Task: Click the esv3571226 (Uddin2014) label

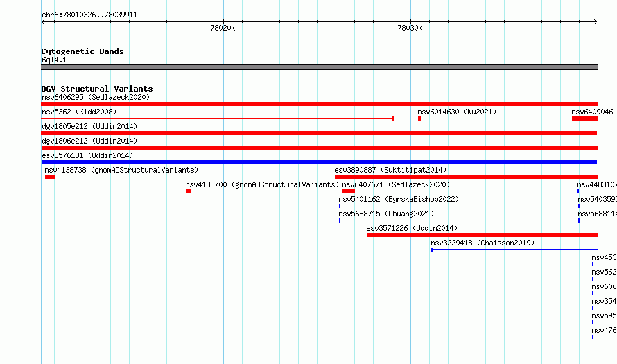Action: (x=412, y=228)
